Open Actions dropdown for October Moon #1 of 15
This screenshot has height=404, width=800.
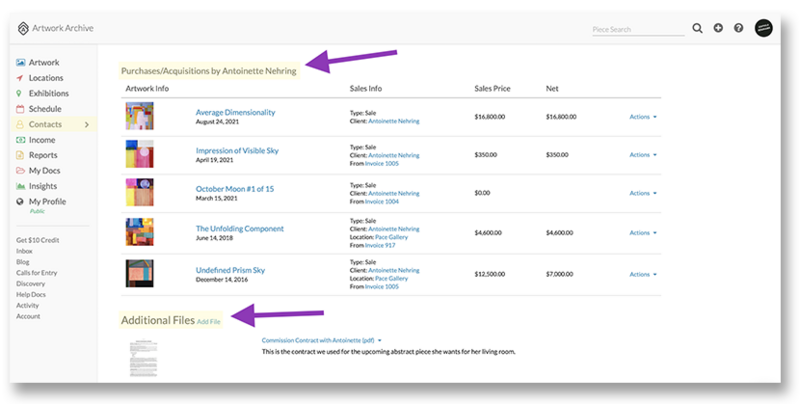[x=643, y=193]
